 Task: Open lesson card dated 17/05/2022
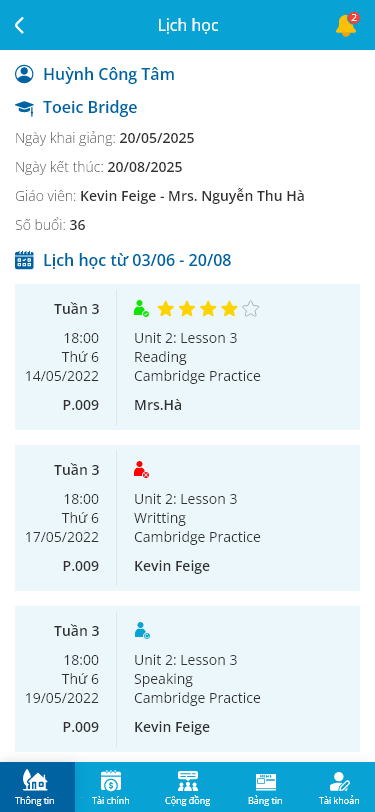(x=188, y=518)
